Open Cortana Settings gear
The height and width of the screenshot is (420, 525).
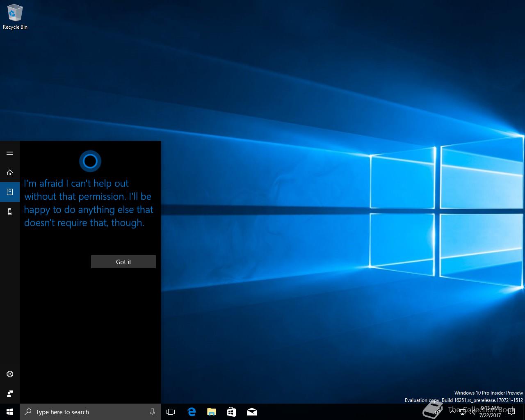[10, 374]
